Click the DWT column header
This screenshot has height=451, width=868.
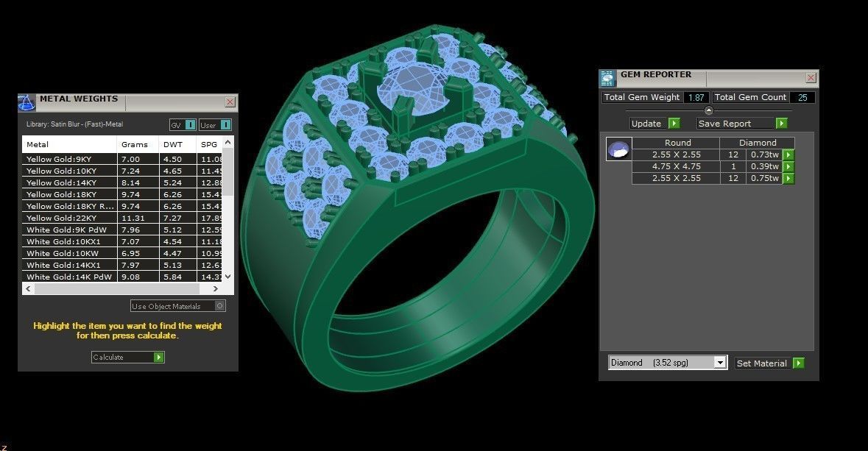[177, 144]
